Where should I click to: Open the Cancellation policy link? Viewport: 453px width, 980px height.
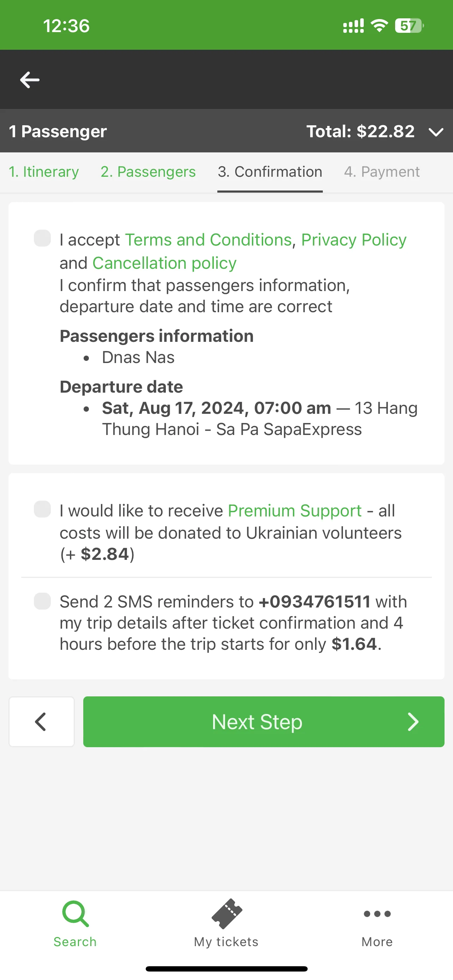pyautogui.click(x=164, y=263)
